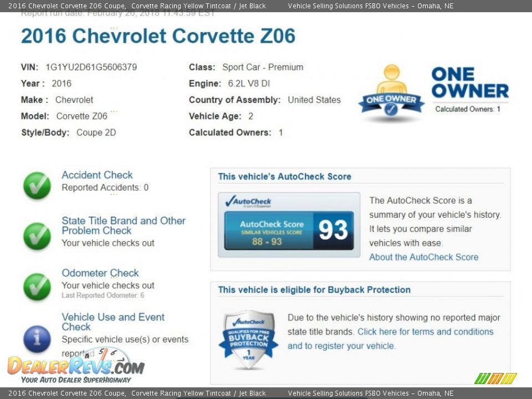Click here for terms and conditions link
Image resolution: width=532 pixels, height=399 pixels.
pyautogui.click(x=425, y=332)
